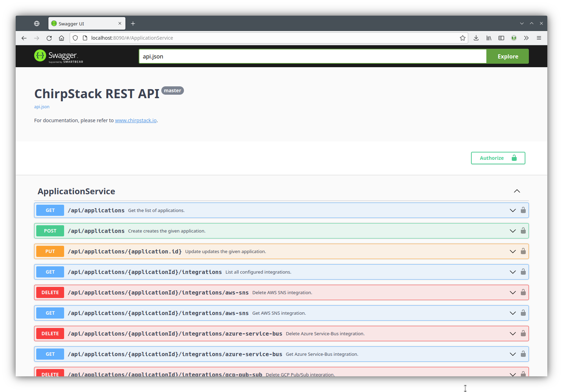Open the Firefox downloads icon
This screenshot has width=563, height=392.
click(476, 38)
